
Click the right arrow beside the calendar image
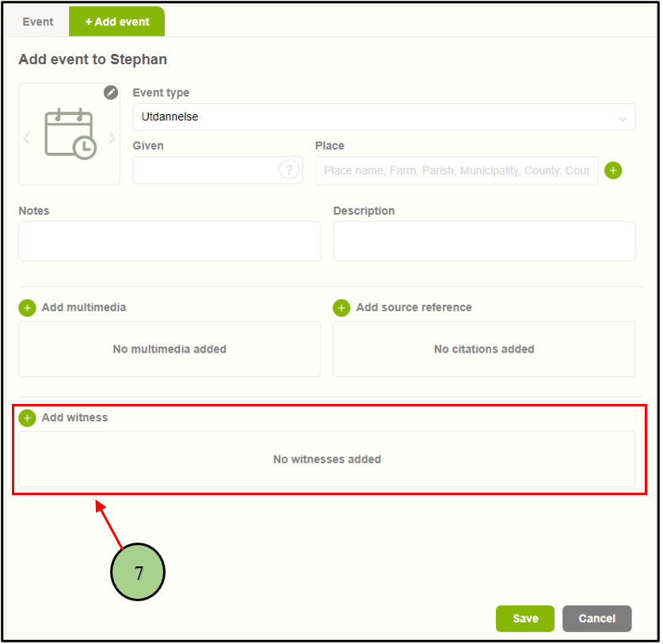click(x=112, y=138)
